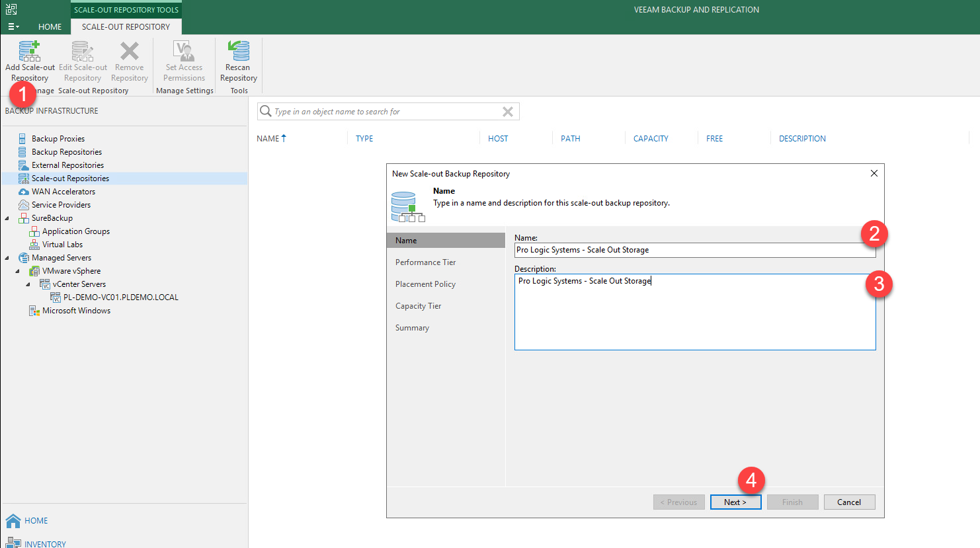Viewport: 980px width, 548px height.
Task: Switch to the HOME ribbon tab
Action: click(50, 27)
